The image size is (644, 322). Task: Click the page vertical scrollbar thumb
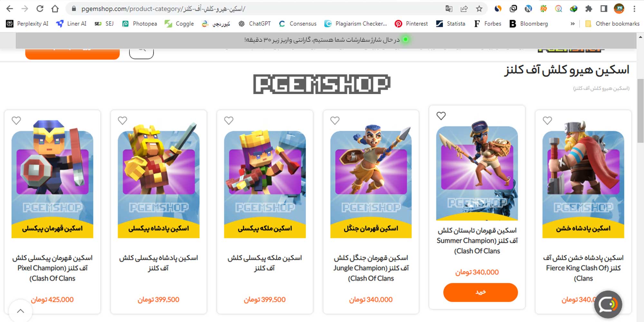coord(640,110)
